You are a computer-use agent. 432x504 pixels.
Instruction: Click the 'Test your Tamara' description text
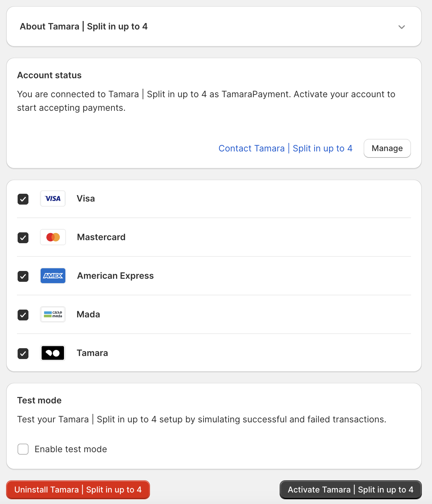coord(202,419)
